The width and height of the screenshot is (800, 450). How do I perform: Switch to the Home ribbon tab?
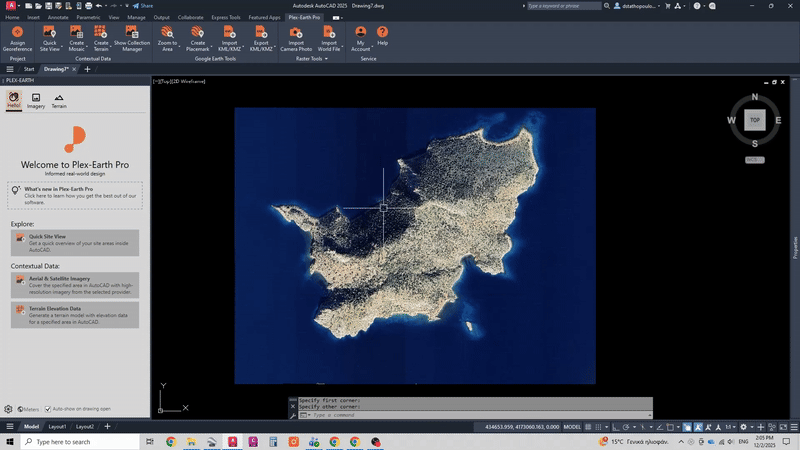[12, 17]
